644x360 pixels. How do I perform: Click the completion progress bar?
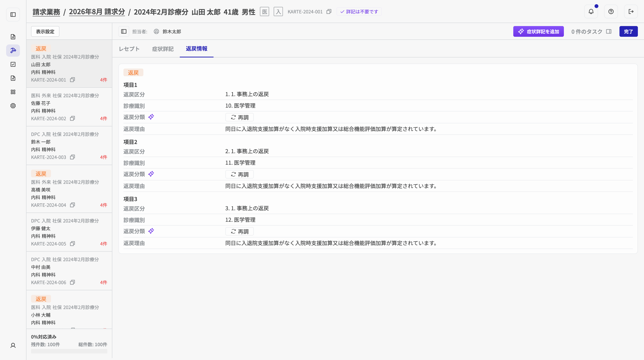pos(69,351)
